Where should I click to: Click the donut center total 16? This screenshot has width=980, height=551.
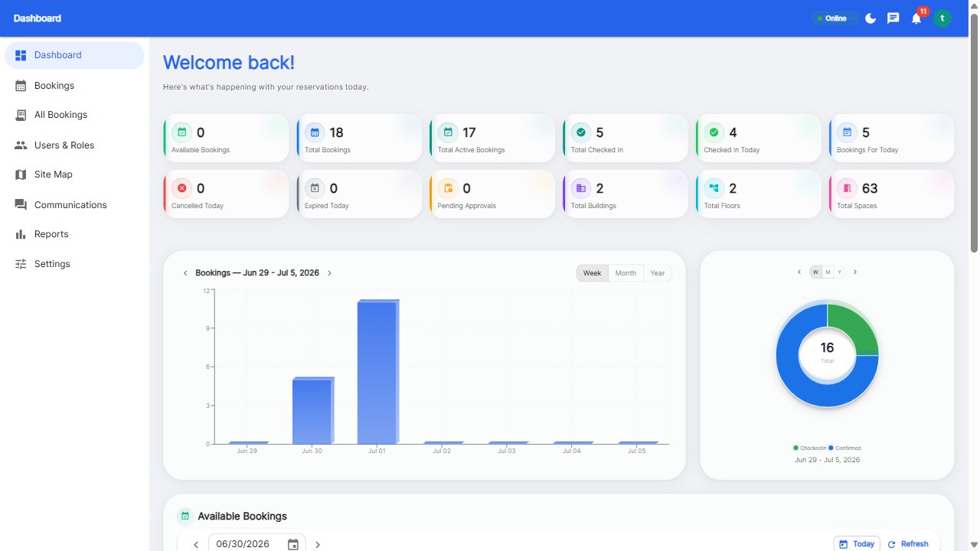pyautogui.click(x=827, y=348)
